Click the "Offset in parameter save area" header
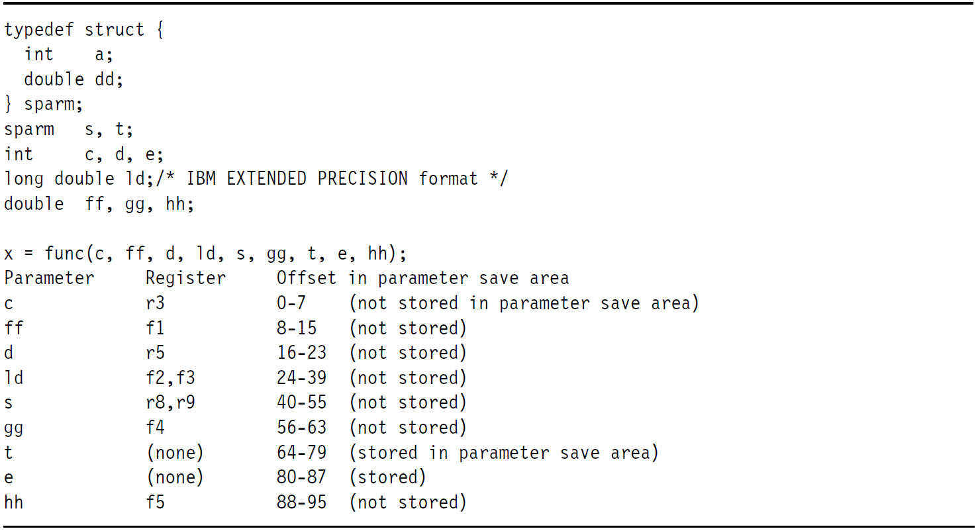Image resolution: width=980 pixels, height=531 pixels. [x=422, y=278]
